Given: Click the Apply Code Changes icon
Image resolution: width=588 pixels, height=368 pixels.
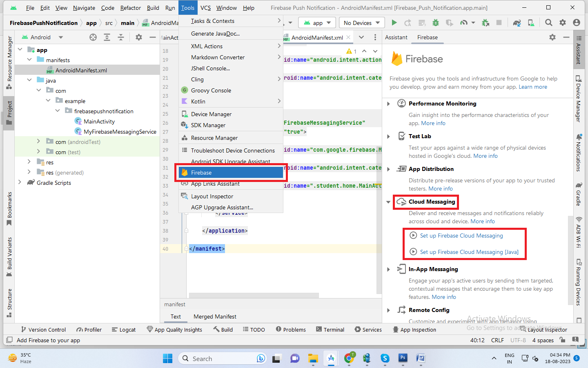Looking at the screenshot, I should (422, 23).
